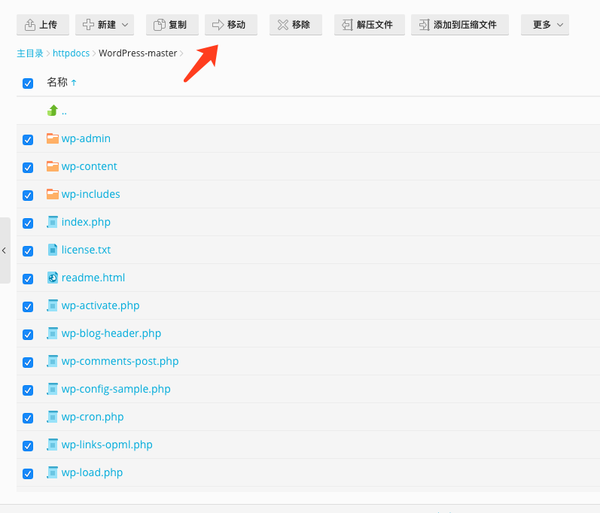The height and width of the screenshot is (513, 600).
Task: Expand the 更多 more dropdown
Action: coord(545,25)
